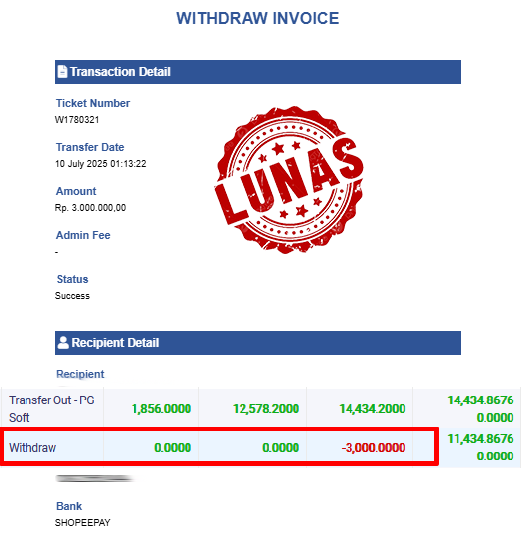Select ticket number W1780321
This screenshot has width=521, height=548.
point(77,120)
